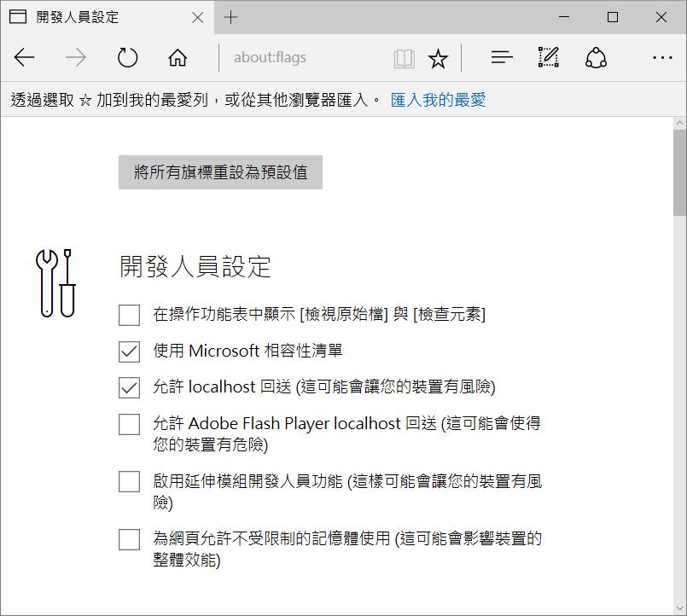The image size is (687, 616).
Task: Add page to favorites with star icon
Action: pyautogui.click(x=438, y=58)
